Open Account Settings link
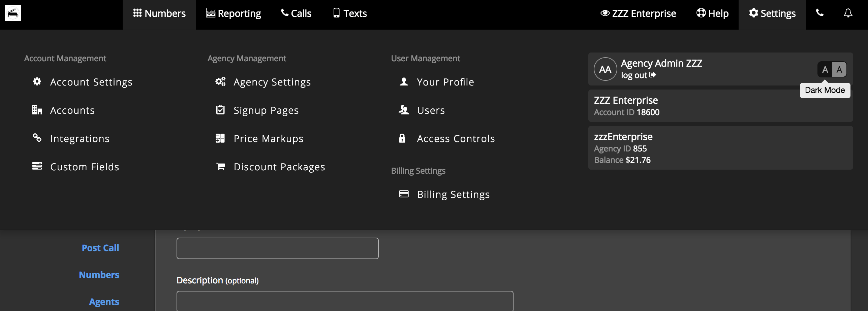The height and width of the screenshot is (311, 868). click(x=91, y=82)
